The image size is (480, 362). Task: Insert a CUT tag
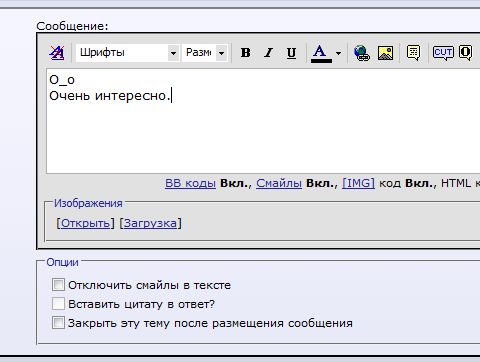(443, 53)
